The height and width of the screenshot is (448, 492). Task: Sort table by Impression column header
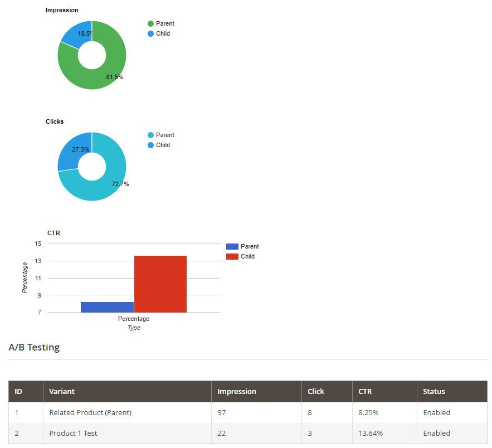pyautogui.click(x=237, y=392)
